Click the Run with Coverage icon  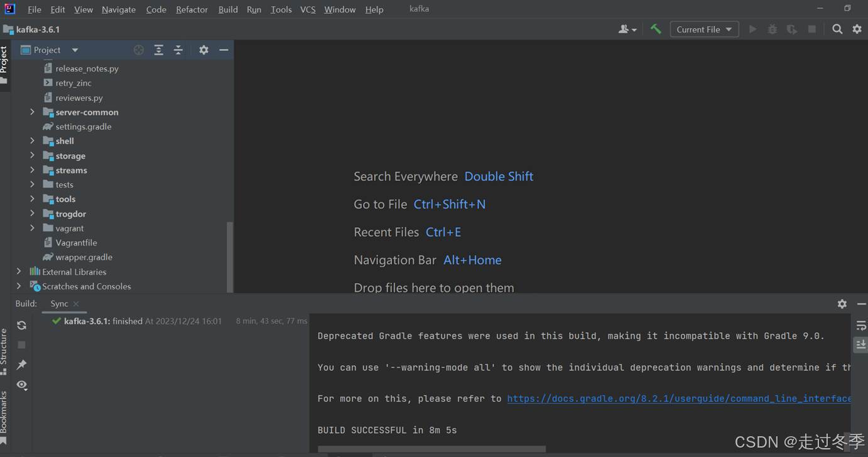(792, 29)
